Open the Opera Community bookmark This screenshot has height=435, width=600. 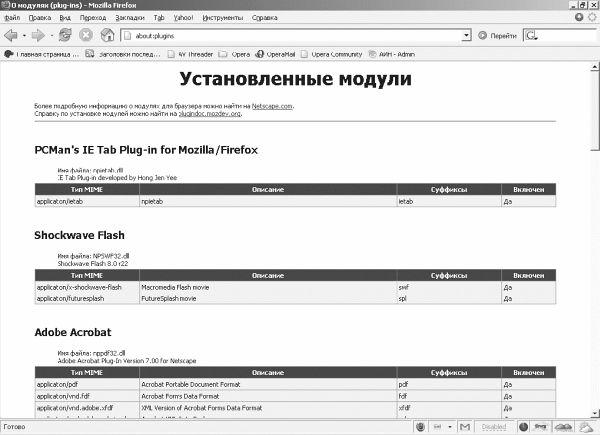tap(331, 54)
